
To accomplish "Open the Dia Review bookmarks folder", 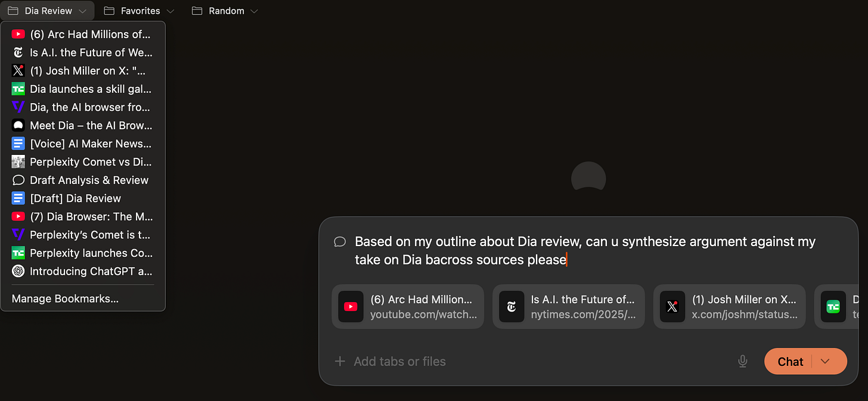I will pyautogui.click(x=48, y=11).
